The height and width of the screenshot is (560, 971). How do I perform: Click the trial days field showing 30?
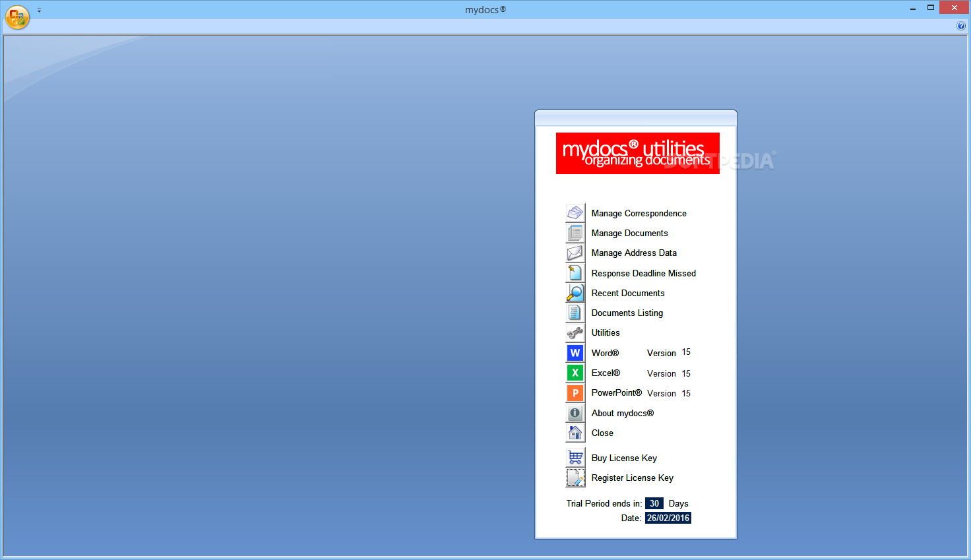click(x=654, y=503)
